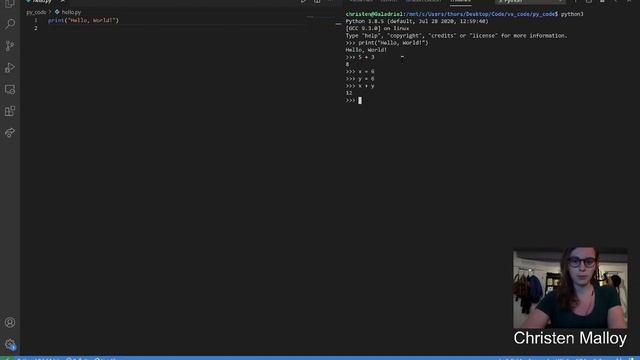
Task: Click '>>> 5 + 3' terminal line
Action: 360,57
